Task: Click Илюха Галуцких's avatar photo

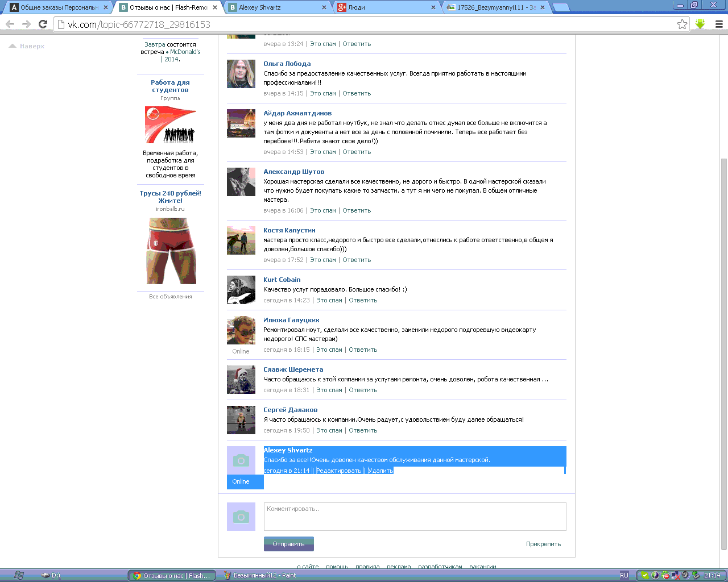Action: 241,330
